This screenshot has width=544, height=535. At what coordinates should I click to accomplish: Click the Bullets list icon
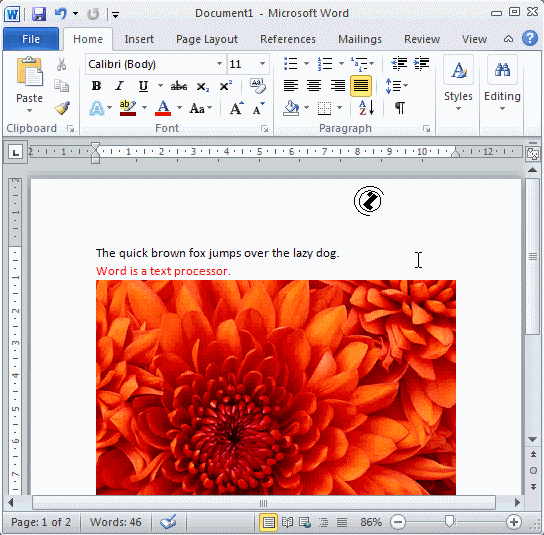[x=291, y=64]
